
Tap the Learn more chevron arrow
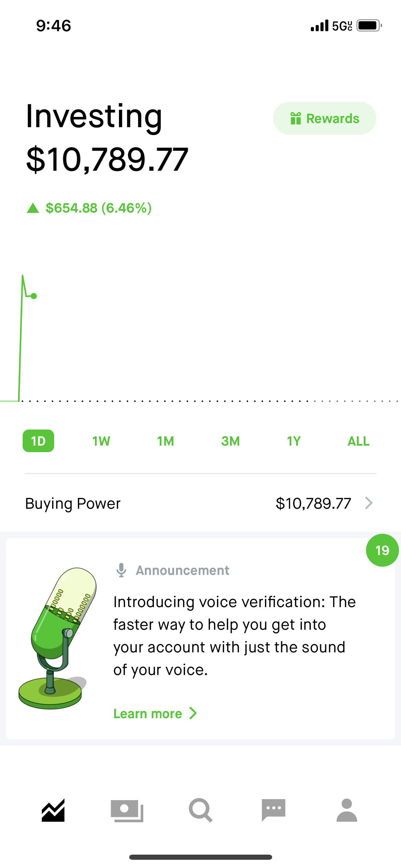193,713
